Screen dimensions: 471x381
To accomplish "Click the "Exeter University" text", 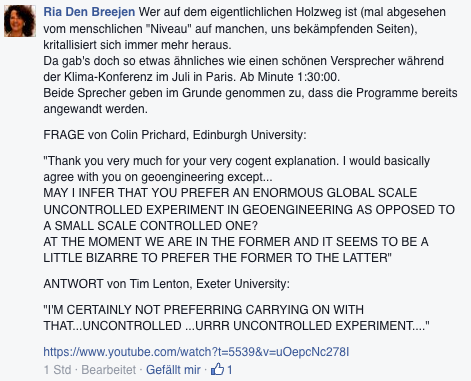I will (x=241, y=284).
